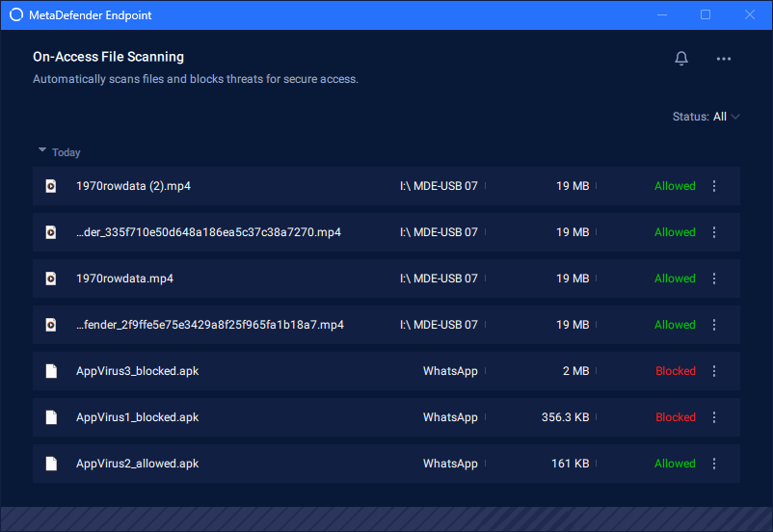Select the file name AppVirus3_blocked.apk

[137, 371]
